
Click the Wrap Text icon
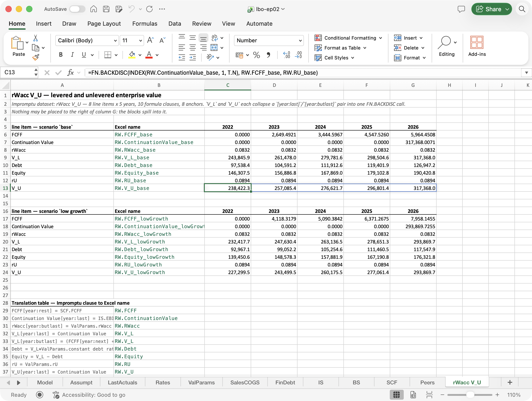tap(214, 38)
